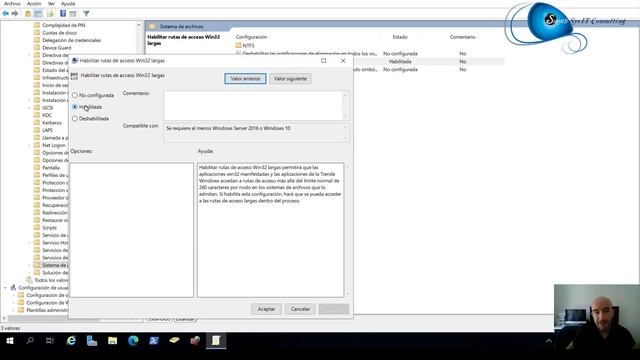Click the Export list toolbar icon

tap(50, 13)
